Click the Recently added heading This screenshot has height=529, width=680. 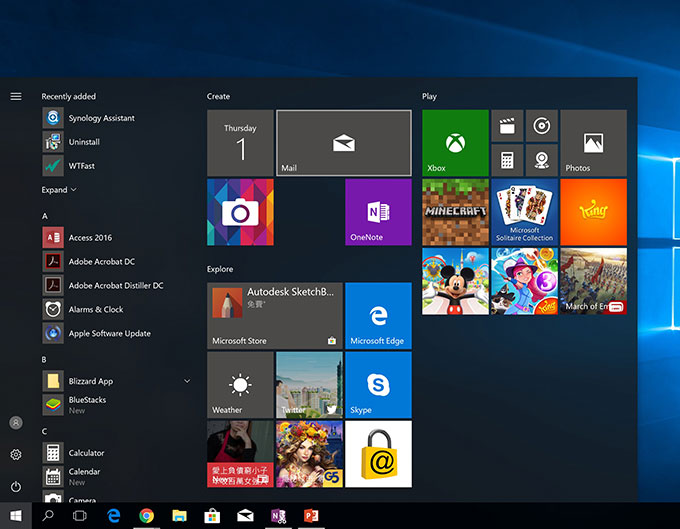(x=69, y=96)
